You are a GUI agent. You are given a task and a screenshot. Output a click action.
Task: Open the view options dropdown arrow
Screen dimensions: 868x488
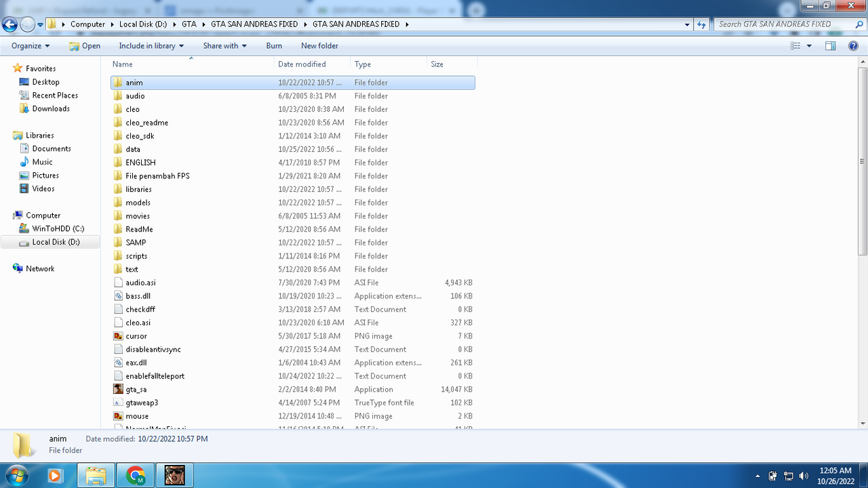click(809, 45)
